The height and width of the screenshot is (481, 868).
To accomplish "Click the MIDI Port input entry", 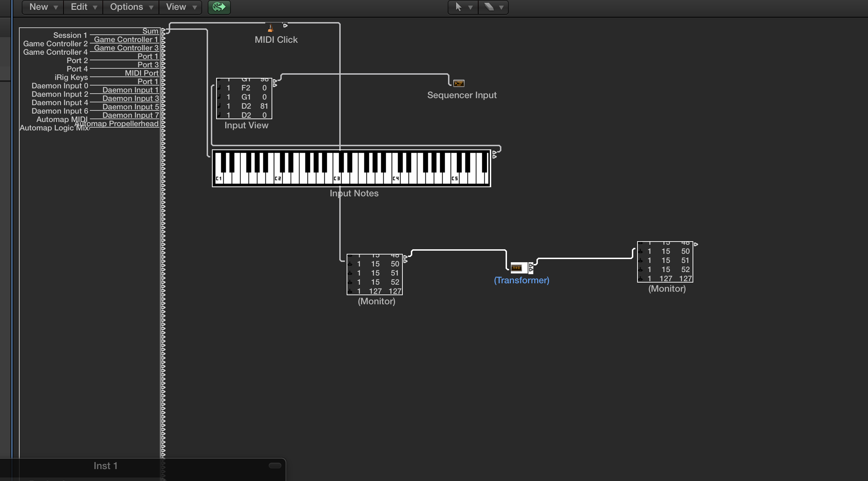I will click(x=142, y=73).
